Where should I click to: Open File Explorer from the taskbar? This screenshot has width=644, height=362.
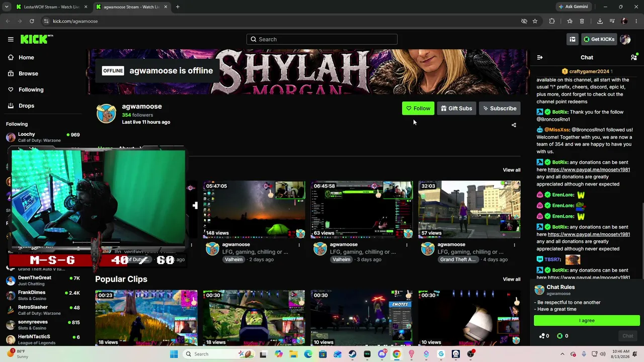coord(293,354)
